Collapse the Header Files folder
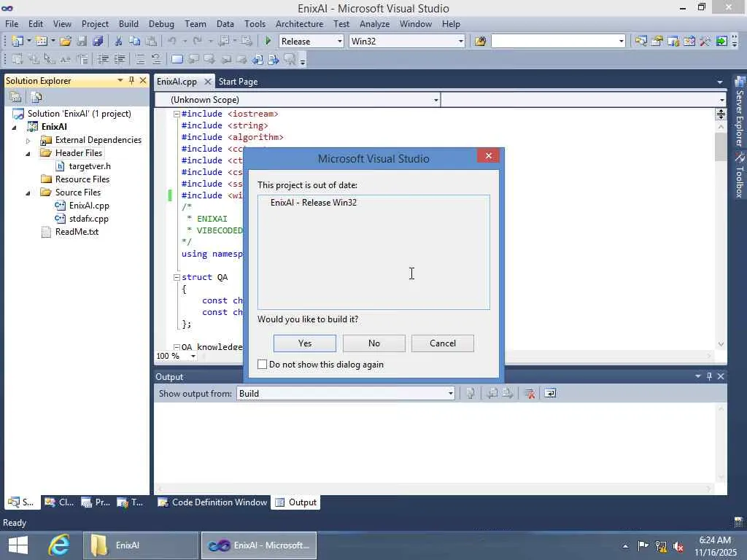This screenshot has width=747, height=560. 28,153
